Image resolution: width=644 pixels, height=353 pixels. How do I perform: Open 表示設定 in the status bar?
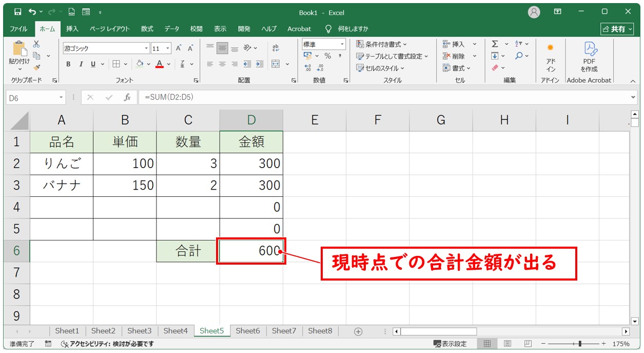pos(450,344)
